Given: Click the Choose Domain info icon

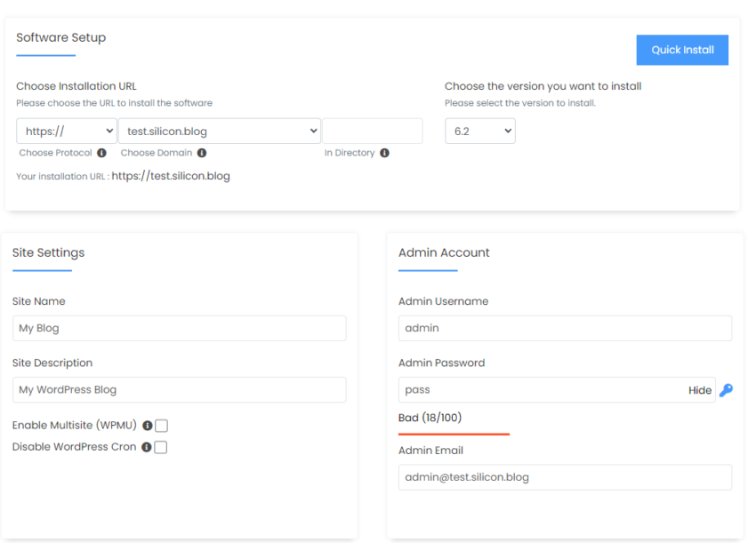Looking at the screenshot, I should click(202, 153).
